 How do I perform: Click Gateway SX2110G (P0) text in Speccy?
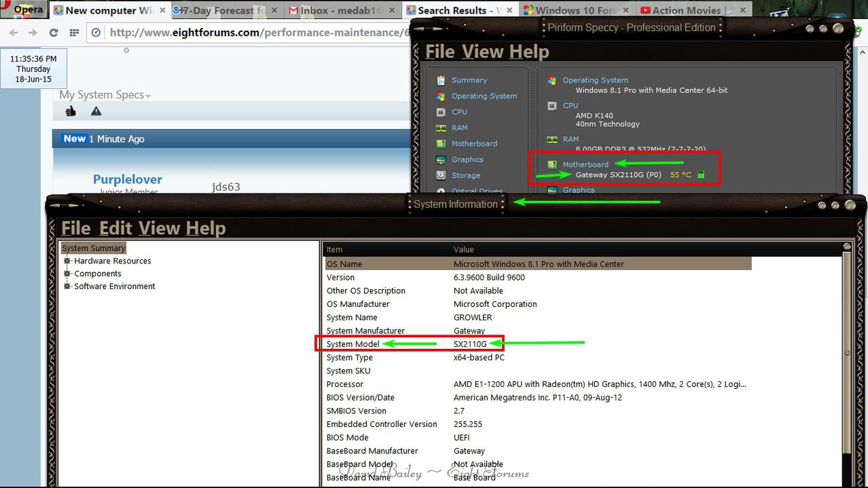click(x=618, y=174)
